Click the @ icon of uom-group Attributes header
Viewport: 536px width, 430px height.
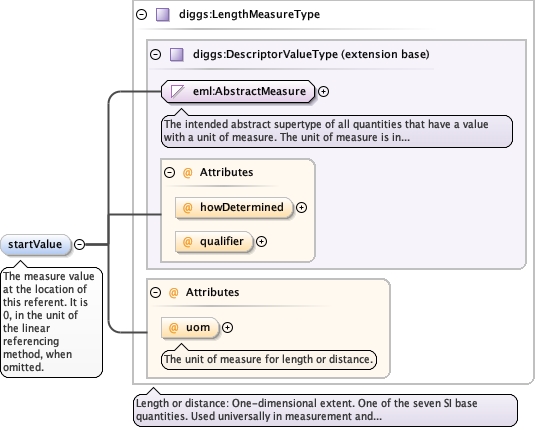(x=174, y=293)
